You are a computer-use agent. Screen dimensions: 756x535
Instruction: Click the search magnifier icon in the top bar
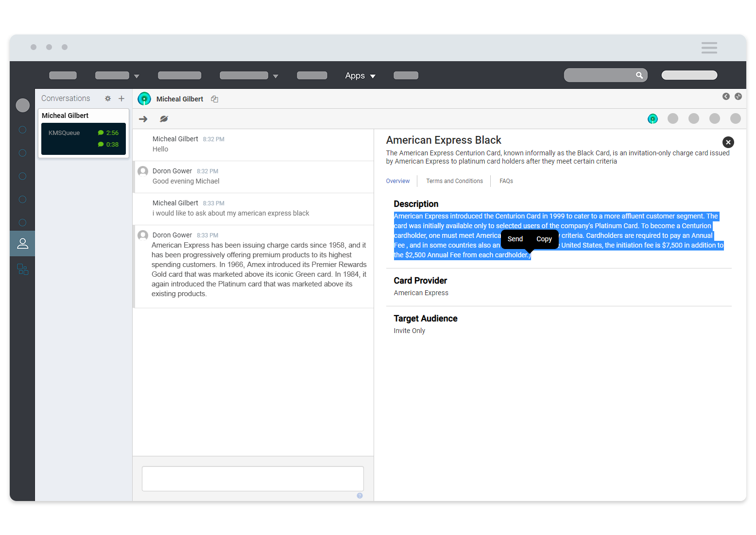pos(639,75)
